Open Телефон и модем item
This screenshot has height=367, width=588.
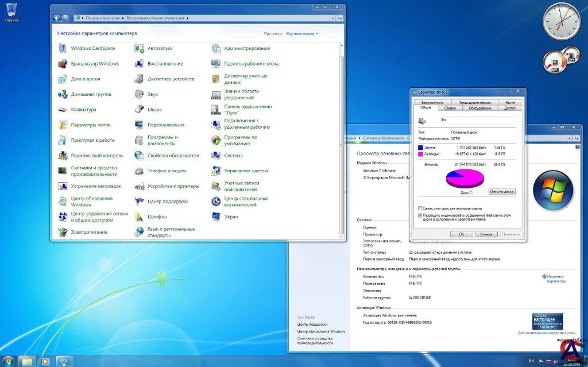click(161, 171)
